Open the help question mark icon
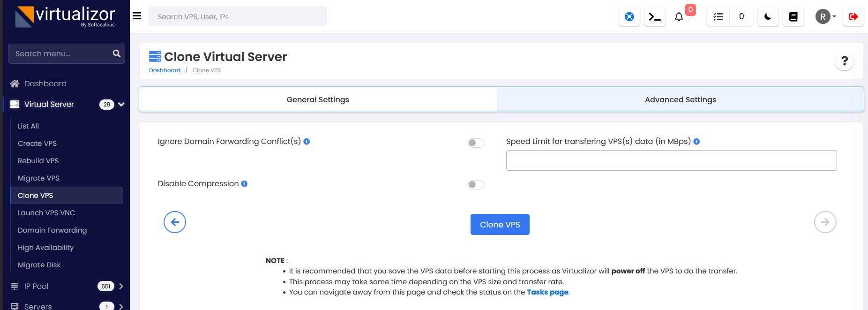Screen dimensions: 868x310 [x=844, y=61]
